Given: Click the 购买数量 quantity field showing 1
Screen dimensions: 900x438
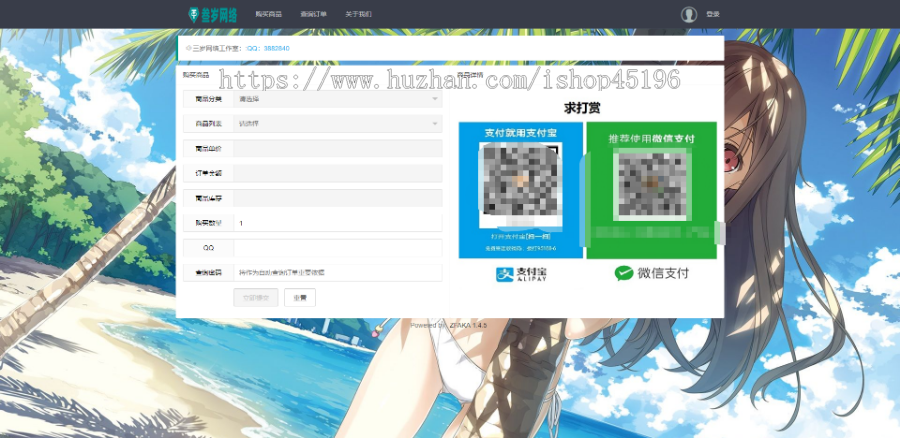Looking at the screenshot, I should pyautogui.click(x=338, y=223).
